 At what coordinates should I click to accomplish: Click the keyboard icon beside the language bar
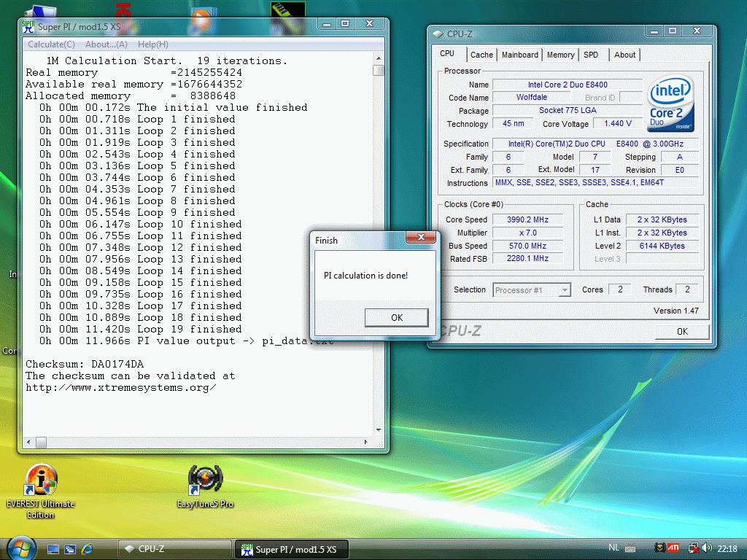pyautogui.click(x=630, y=548)
